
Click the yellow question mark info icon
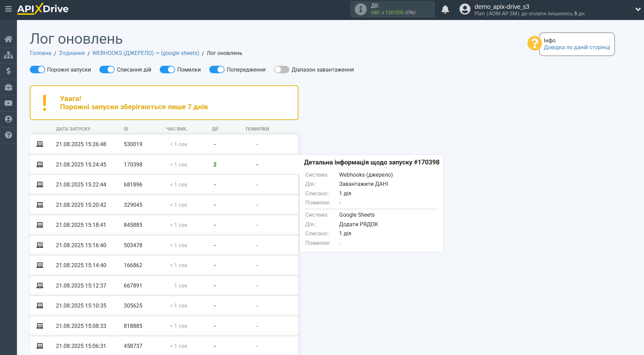[534, 43]
